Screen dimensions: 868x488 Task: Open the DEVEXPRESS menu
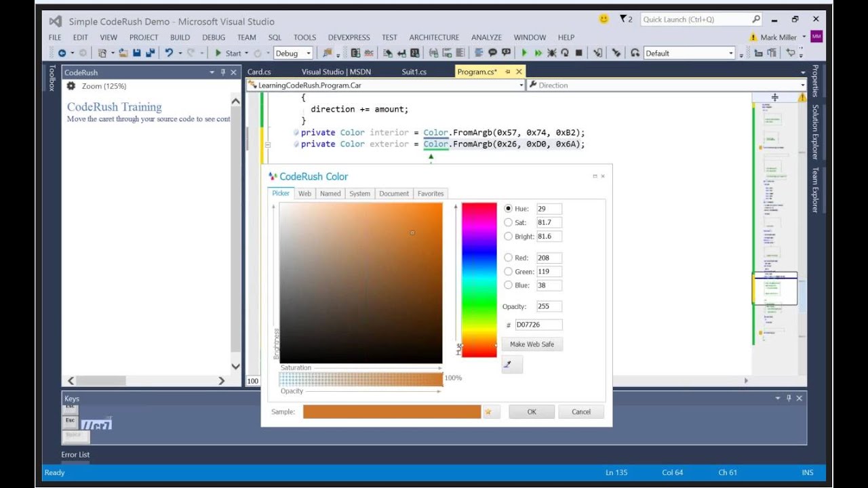point(349,37)
